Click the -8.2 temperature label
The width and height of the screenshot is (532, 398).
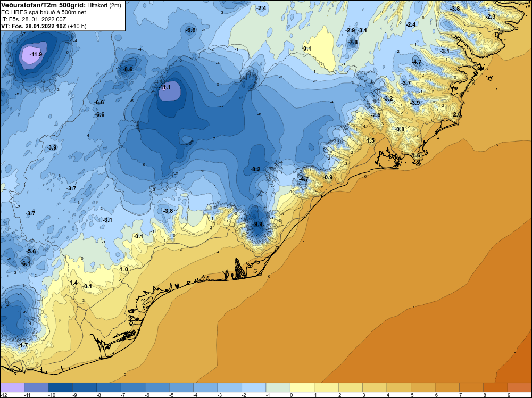pyautogui.click(x=255, y=169)
